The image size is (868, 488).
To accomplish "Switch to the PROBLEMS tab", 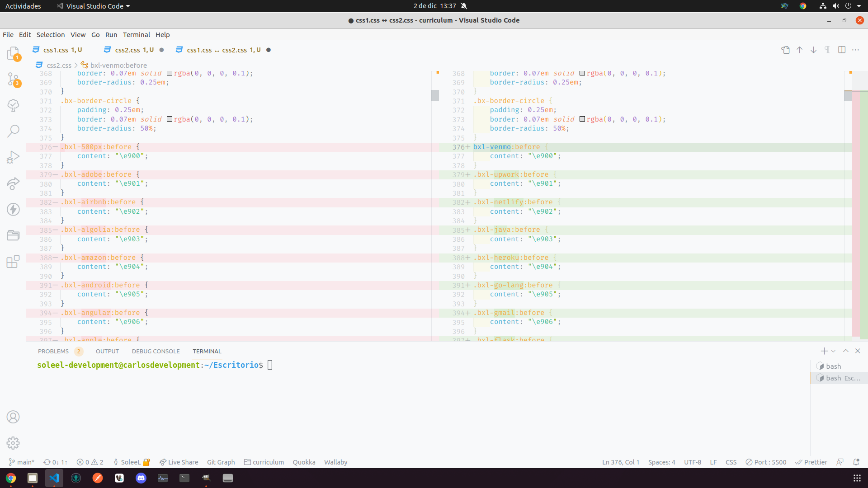I will point(54,351).
